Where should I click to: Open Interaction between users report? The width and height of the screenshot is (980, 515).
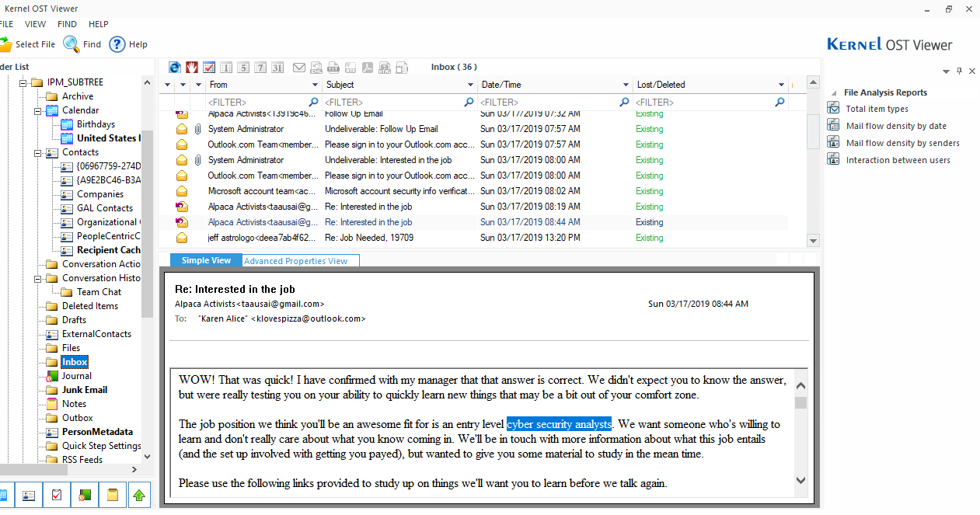coord(898,160)
